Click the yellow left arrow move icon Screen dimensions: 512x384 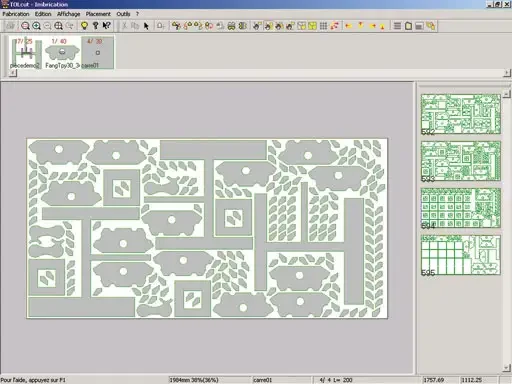349,26
